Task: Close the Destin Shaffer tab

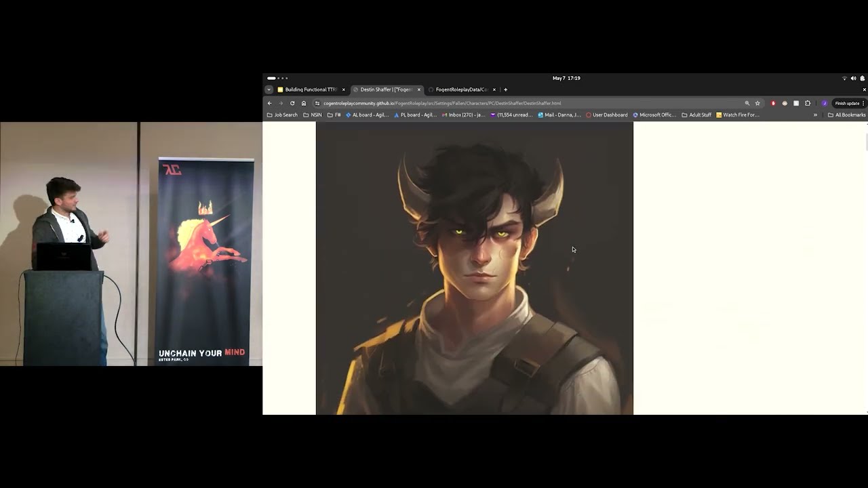Action: tap(419, 89)
